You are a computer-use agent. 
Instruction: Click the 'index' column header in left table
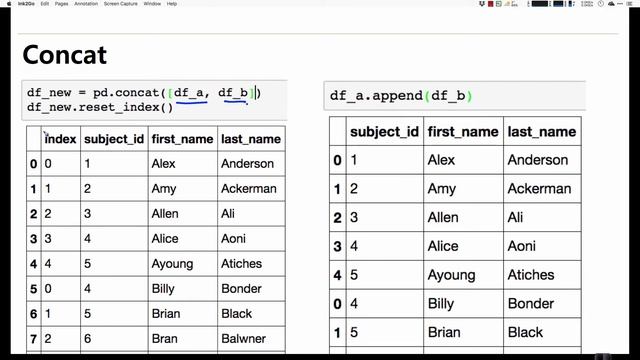point(60,139)
